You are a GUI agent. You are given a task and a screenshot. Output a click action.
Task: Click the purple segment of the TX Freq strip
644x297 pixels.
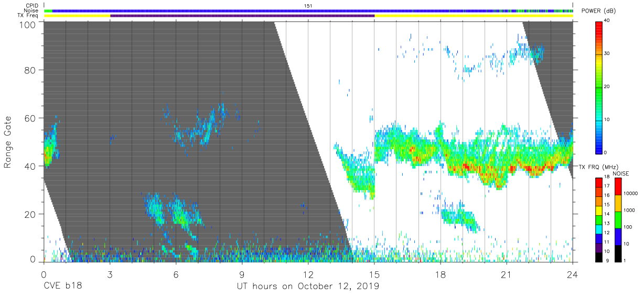[x=242, y=16]
